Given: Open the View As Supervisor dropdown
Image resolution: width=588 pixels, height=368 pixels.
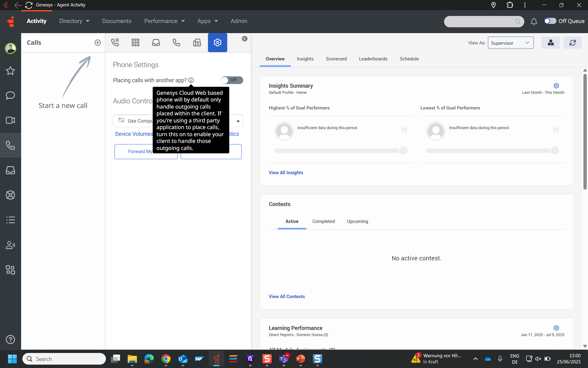Looking at the screenshot, I should click(x=511, y=43).
